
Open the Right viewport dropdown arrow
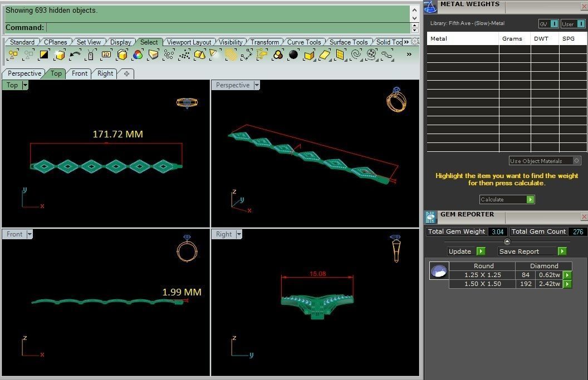click(239, 234)
